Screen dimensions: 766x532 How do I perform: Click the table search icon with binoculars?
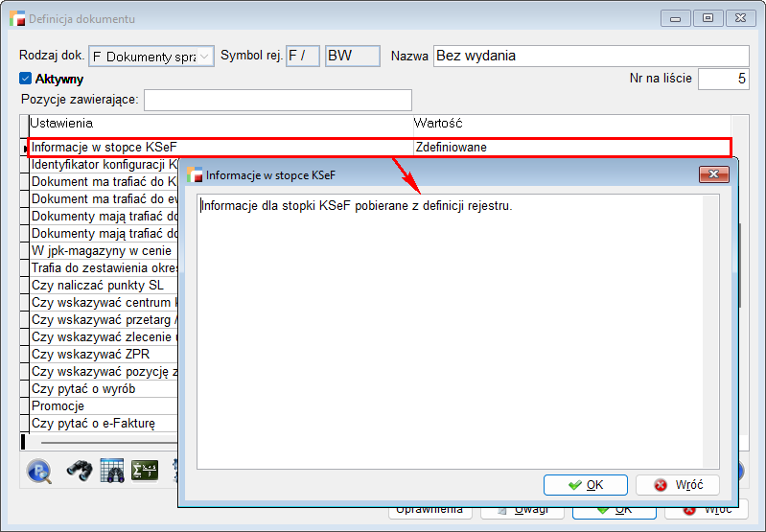click(112, 471)
